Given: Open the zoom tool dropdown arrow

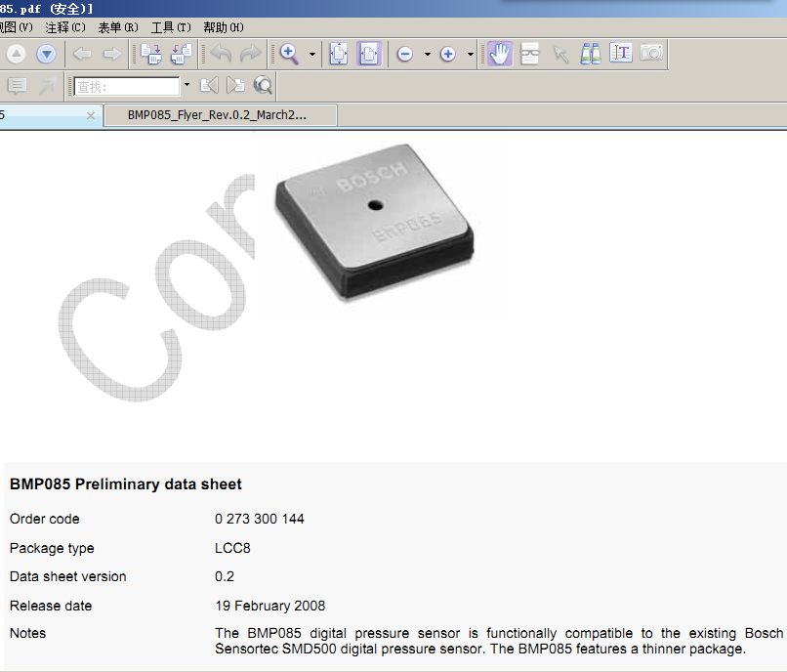Looking at the screenshot, I should coord(312,55).
